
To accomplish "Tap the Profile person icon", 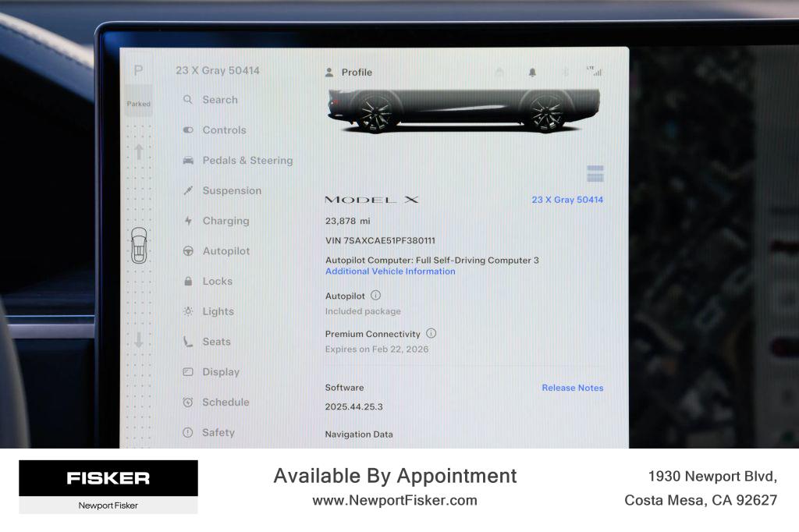I will click(329, 73).
